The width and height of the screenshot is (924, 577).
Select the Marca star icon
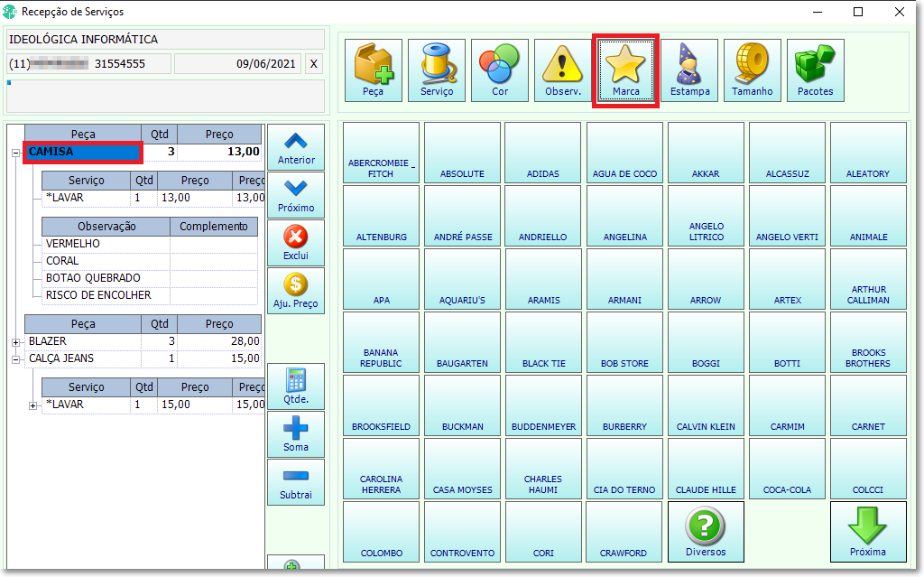[626, 70]
